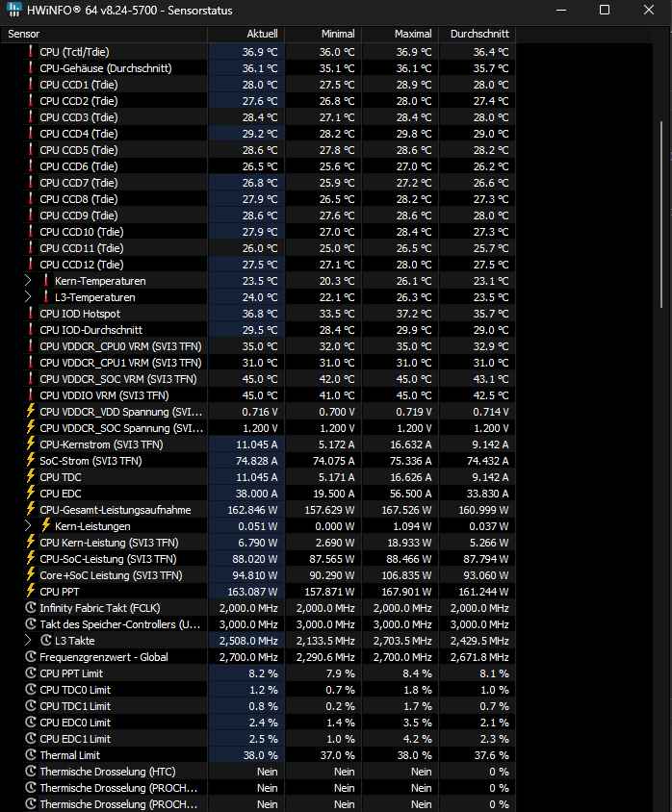Click the Aktuell column header
Screen dimensions: 672x812
tap(246, 34)
